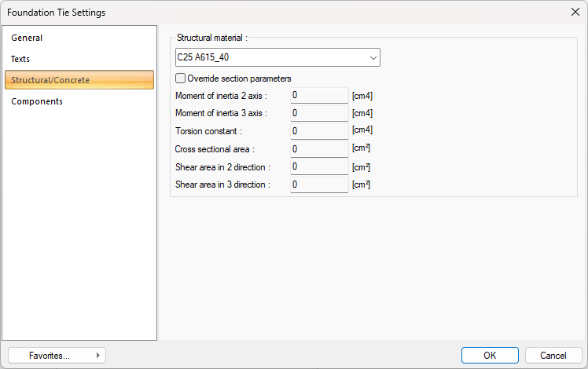Click the C25 A615_40 material combo box
Viewport: 588px width, 369px height.
coord(267,57)
